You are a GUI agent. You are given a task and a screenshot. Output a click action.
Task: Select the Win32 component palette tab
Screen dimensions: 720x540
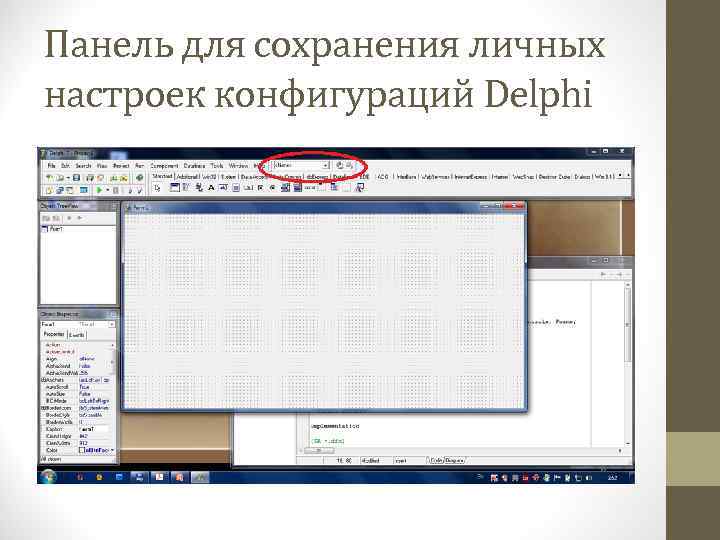(209, 176)
